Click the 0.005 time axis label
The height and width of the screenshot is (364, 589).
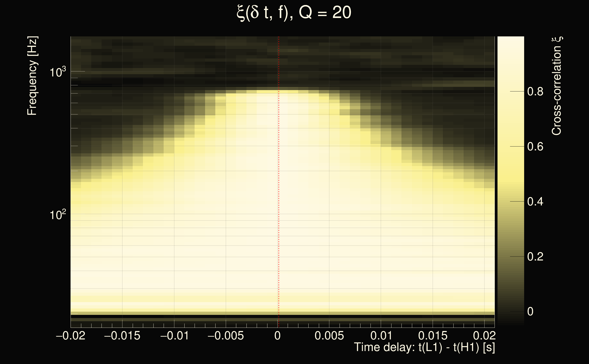329,336
